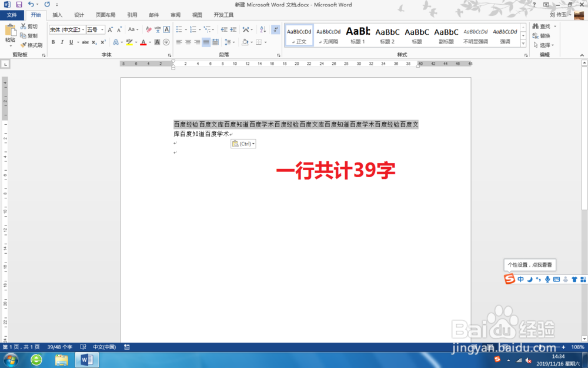Apply numbered list
588x368 pixels.
(193, 29)
